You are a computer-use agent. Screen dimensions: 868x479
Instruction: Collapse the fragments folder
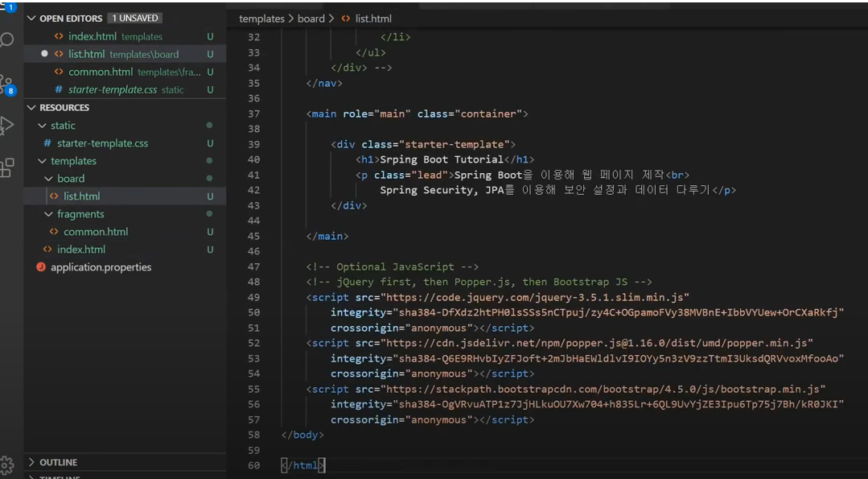coord(49,214)
